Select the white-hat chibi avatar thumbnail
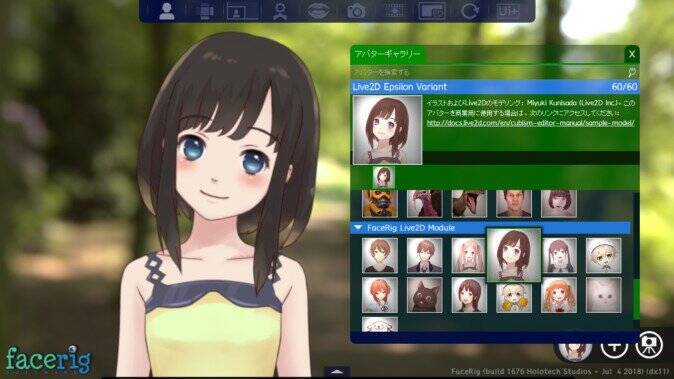This screenshot has width=674, height=379. 604,256
